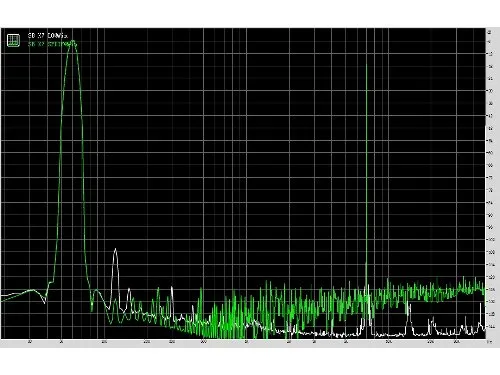Click the 50 label on the frequency axis
Screen dimensions: 500x375
pyautogui.click(x=61, y=342)
